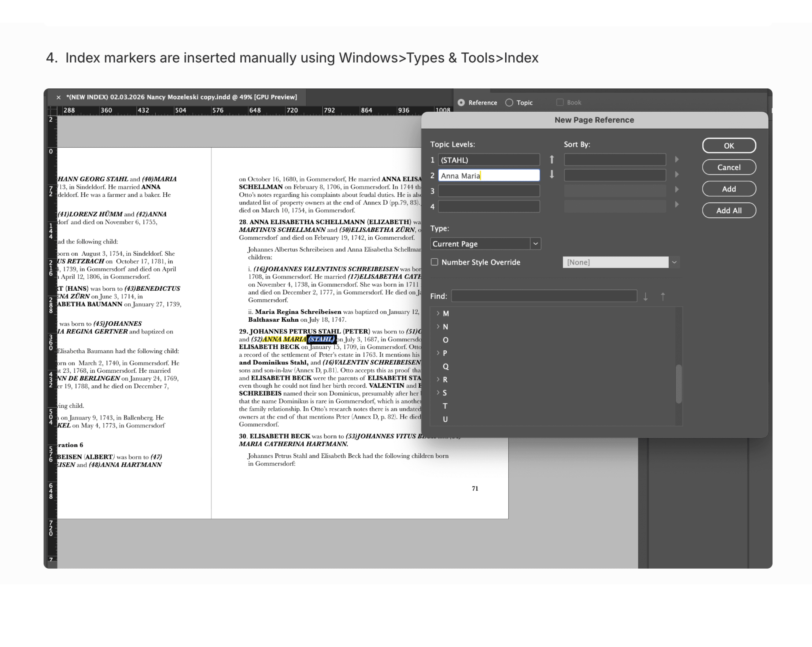812x647 pixels.
Task: Click the Find previous up arrow
Action: 663,297
